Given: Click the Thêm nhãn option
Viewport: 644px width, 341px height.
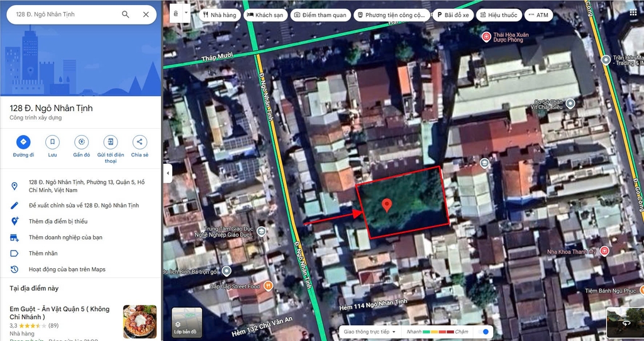Looking at the screenshot, I should coord(43,253).
